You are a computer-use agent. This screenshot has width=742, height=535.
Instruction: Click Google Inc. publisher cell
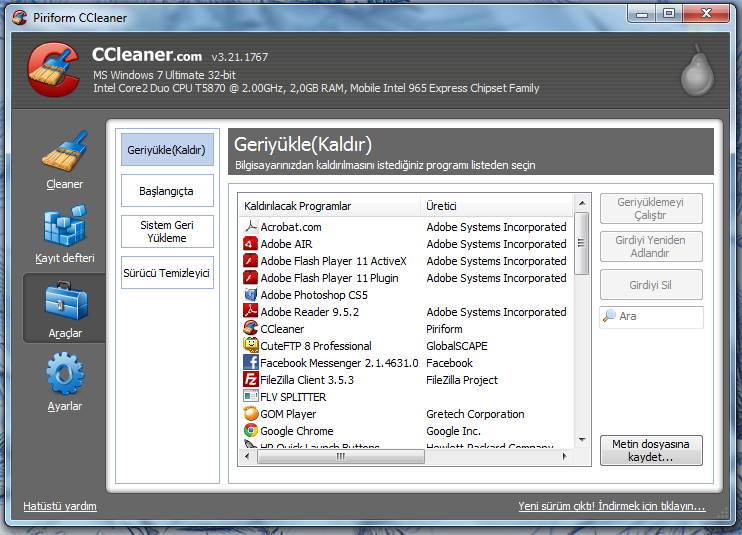453,431
